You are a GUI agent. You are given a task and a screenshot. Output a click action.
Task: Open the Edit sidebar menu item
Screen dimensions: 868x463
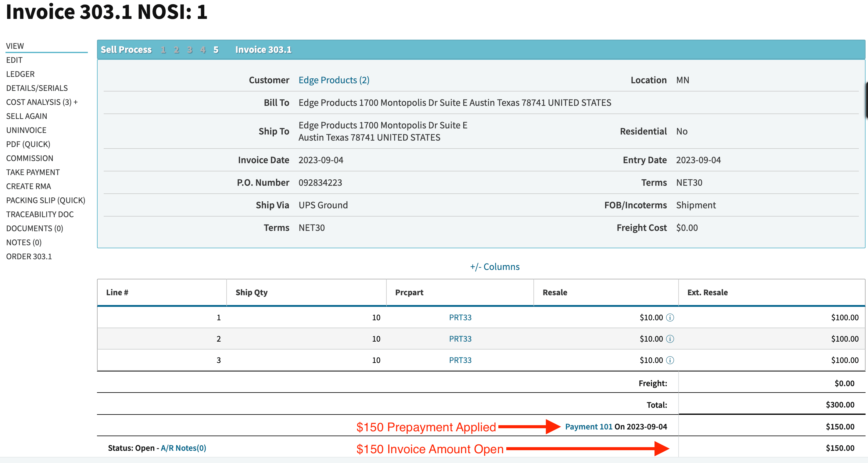14,60
